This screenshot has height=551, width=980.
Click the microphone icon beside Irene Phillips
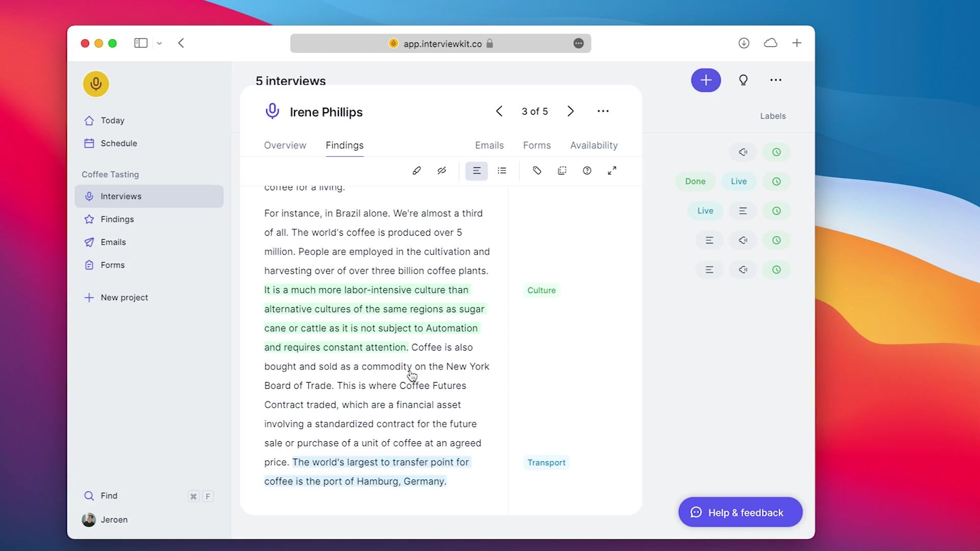pyautogui.click(x=273, y=111)
